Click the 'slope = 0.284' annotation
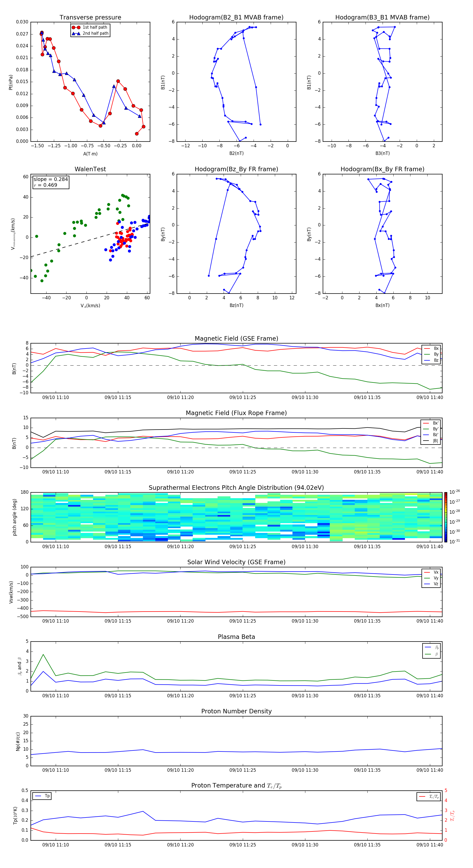 [50, 179]
